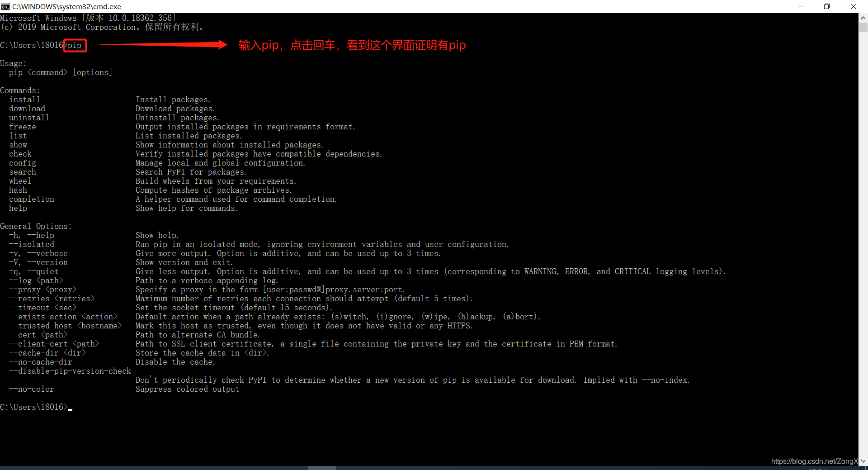Click 'Install packages.' description

click(x=173, y=100)
